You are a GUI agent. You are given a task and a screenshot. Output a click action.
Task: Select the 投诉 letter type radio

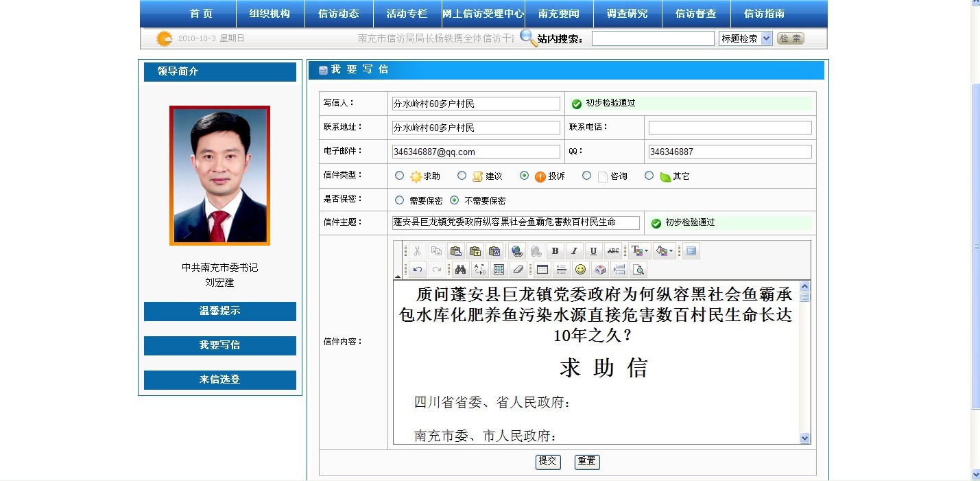click(x=525, y=176)
